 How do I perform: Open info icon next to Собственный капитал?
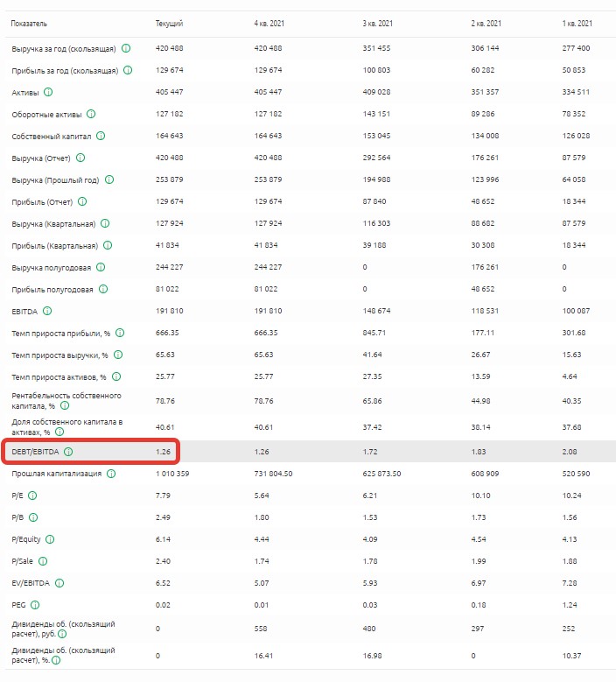pyautogui.click(x=101, y=136)
